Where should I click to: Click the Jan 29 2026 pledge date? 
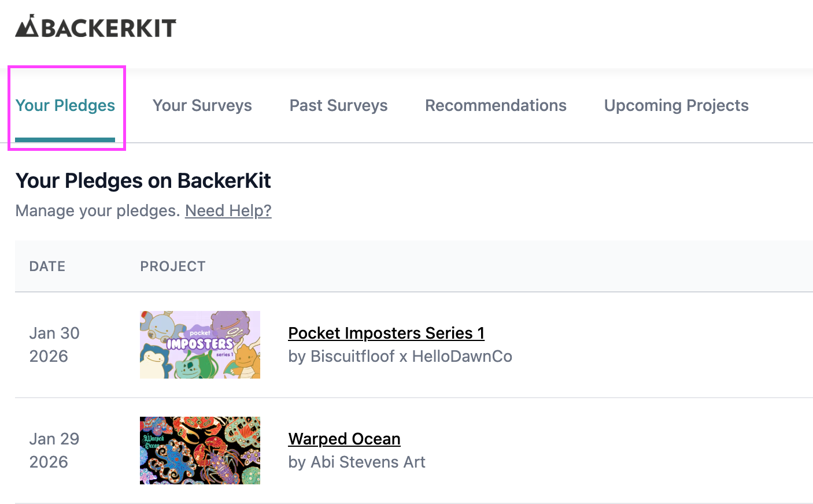coord(54,450)
